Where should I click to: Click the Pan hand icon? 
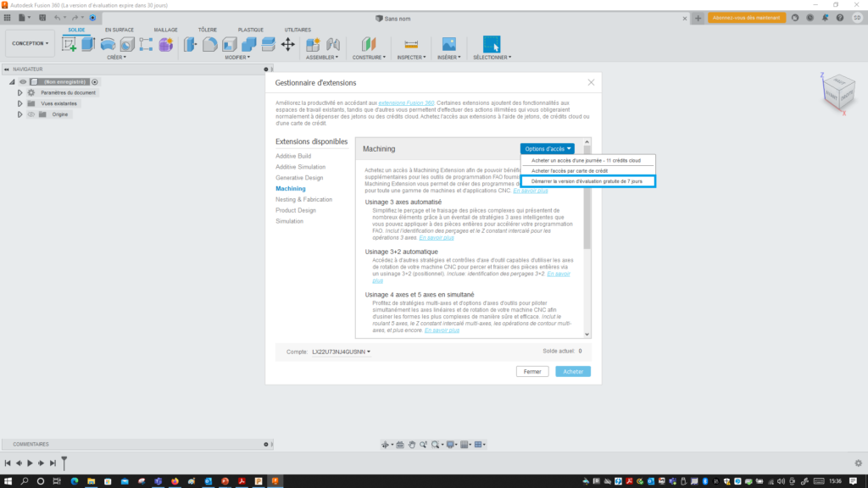tap(412, 444)
